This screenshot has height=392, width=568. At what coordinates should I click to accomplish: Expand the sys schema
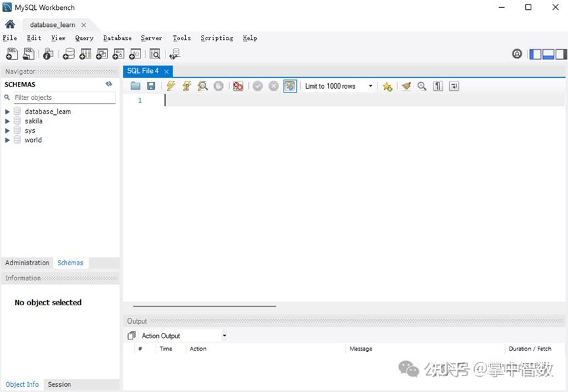[x=7, y=131]
